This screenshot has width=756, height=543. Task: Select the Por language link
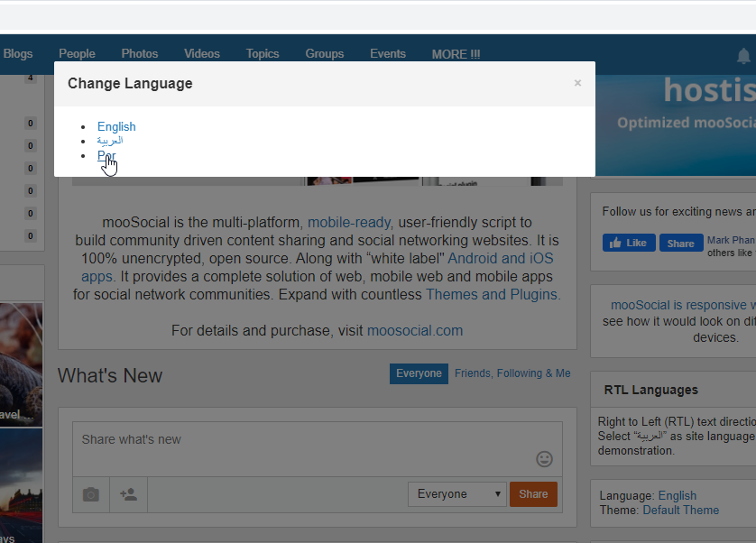point(106,155)
